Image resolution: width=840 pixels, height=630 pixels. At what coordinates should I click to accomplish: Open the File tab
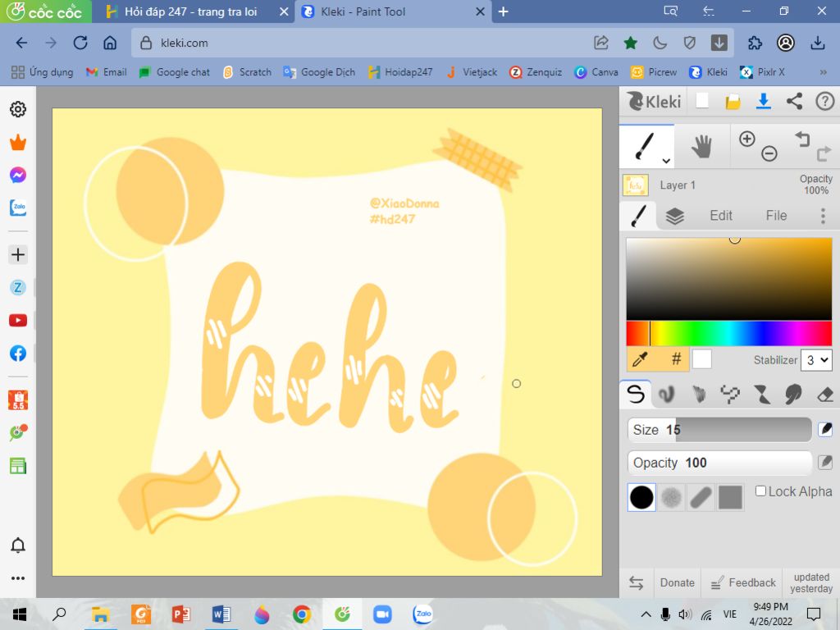click(776, 216)
